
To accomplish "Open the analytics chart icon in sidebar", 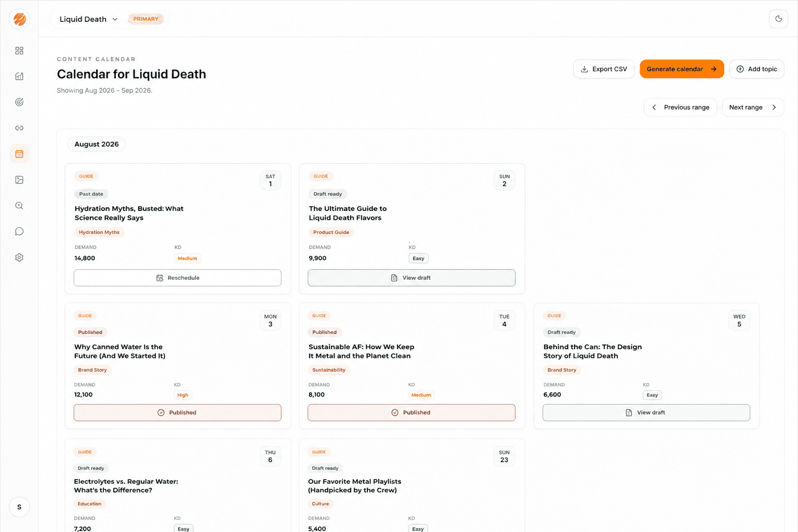I will pyautogui.click(x=19, y=76).
